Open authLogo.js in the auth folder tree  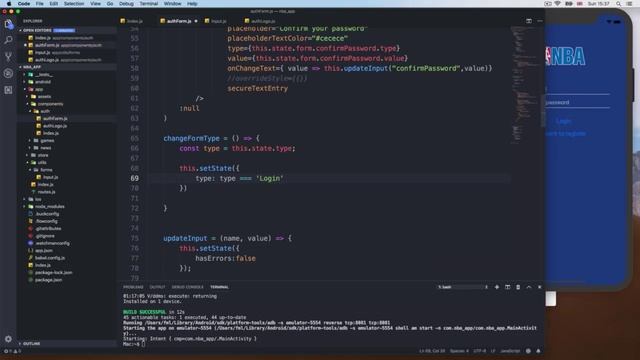tap(55, 126)
